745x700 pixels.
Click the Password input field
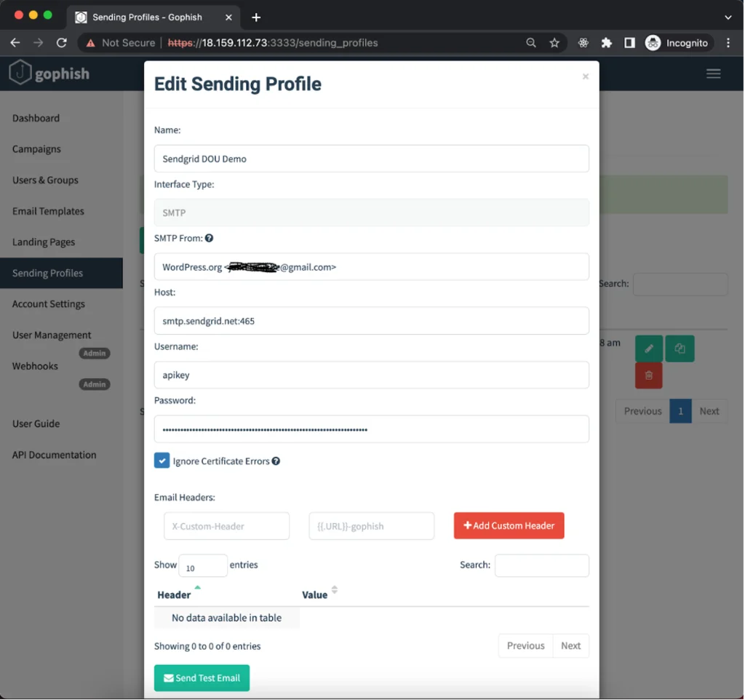point(372,429)
